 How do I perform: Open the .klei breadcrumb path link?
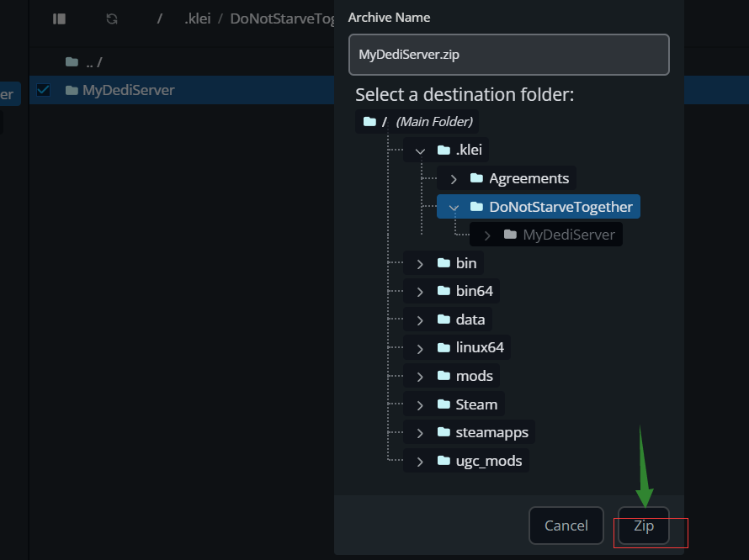197,18
